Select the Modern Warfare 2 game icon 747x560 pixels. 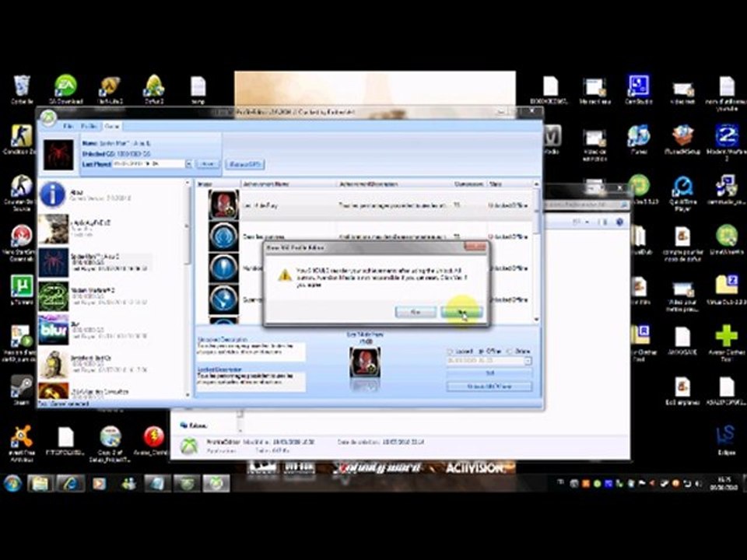(x=54, y=296)
